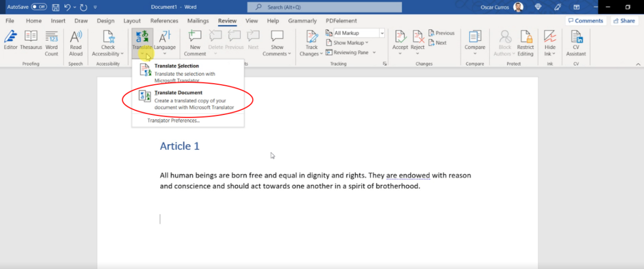
Task: Click in the Search box
Action: click(324, 7)
